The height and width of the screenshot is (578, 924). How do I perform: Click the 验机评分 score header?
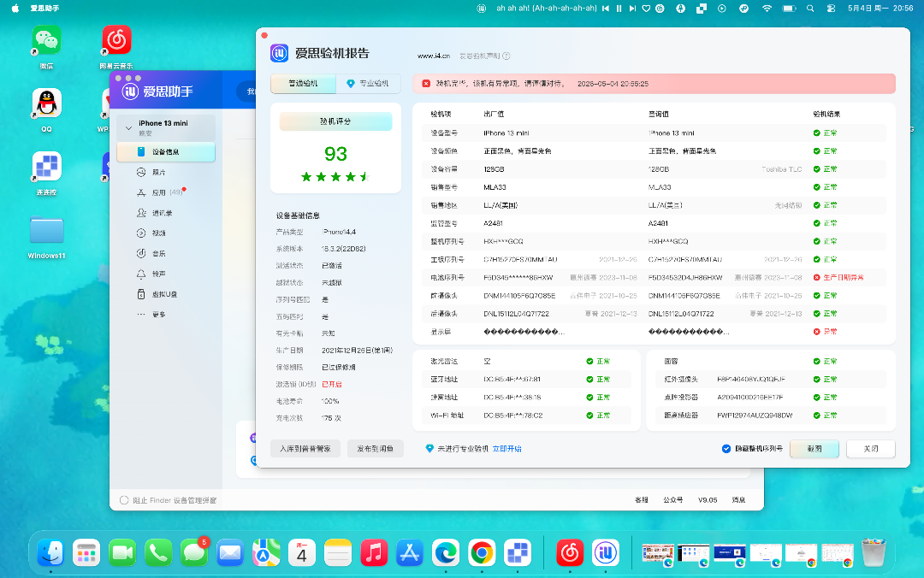click(335, 121)
